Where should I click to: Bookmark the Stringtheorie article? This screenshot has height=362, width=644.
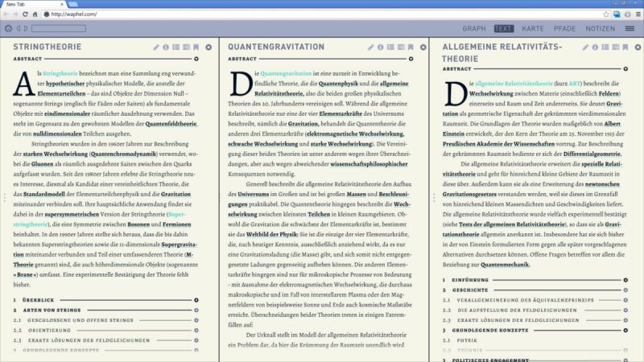pyautogui.click(x=196, y=47)
